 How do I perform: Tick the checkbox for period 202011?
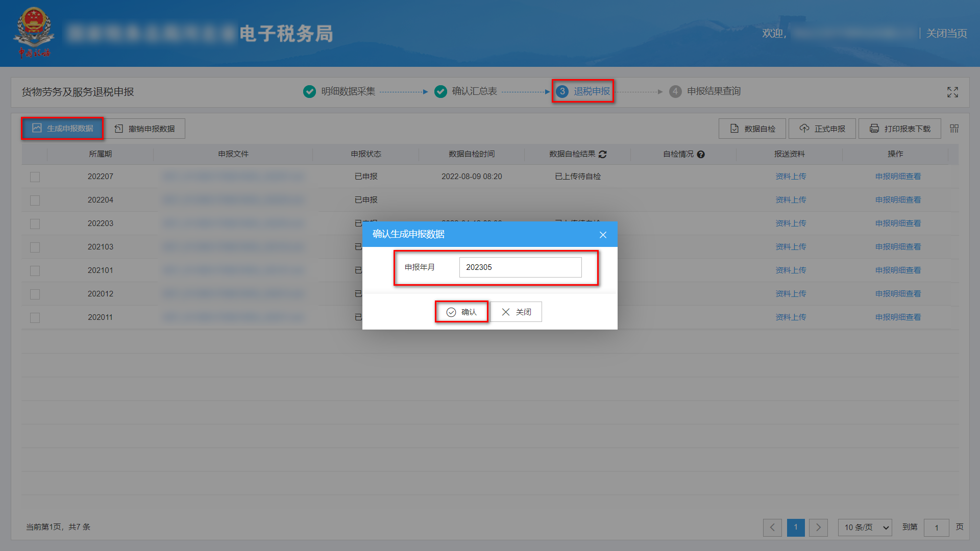click(35, 317)
